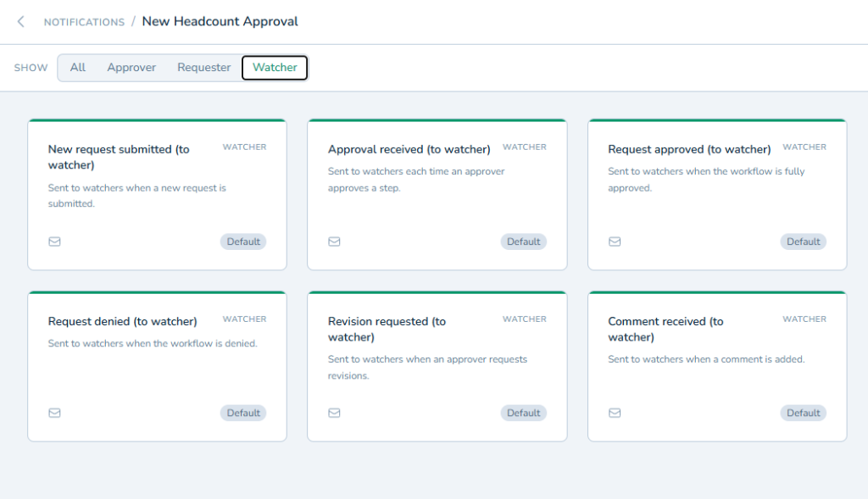Click WATCHER label on Request denied card
Image resolution: width=868 pixels, height=499 pixels.
(x=245, y=319)
